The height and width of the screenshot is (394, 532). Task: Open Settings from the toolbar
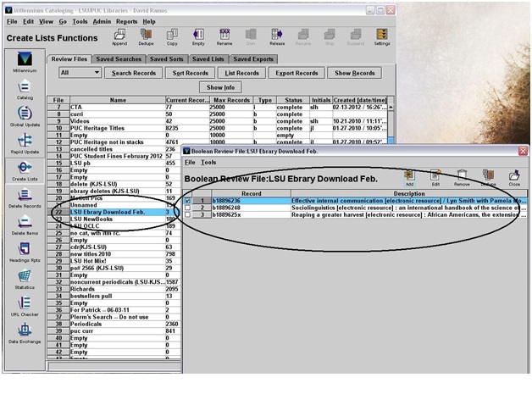(x=382, y=36)
